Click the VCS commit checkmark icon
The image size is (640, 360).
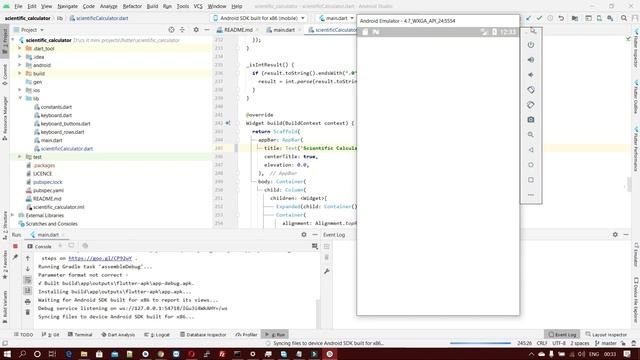click(x=539, y=18)
